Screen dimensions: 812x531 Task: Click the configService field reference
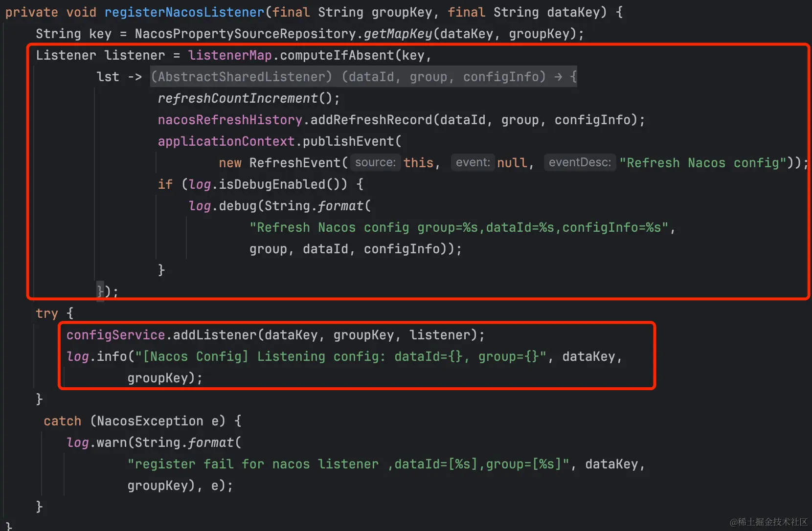[115, 335]
